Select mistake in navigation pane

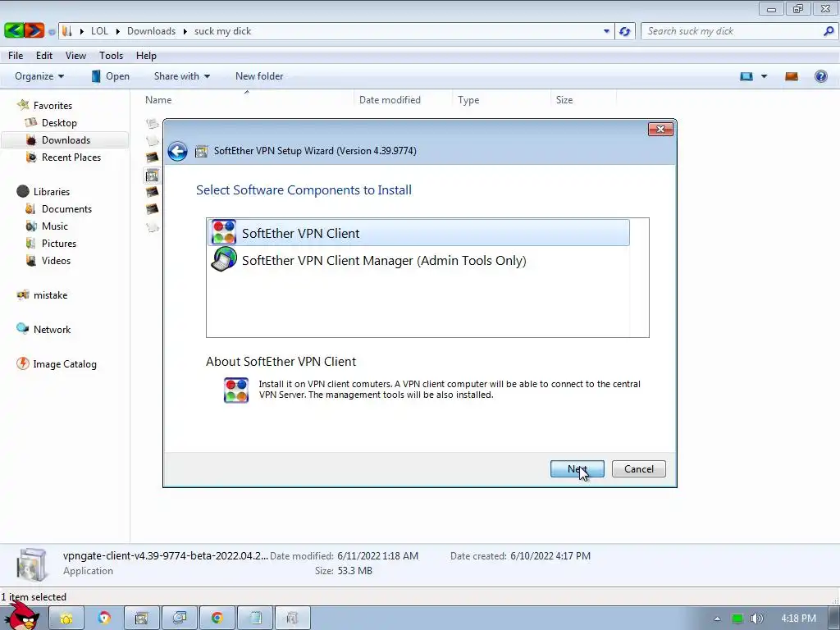50,295
